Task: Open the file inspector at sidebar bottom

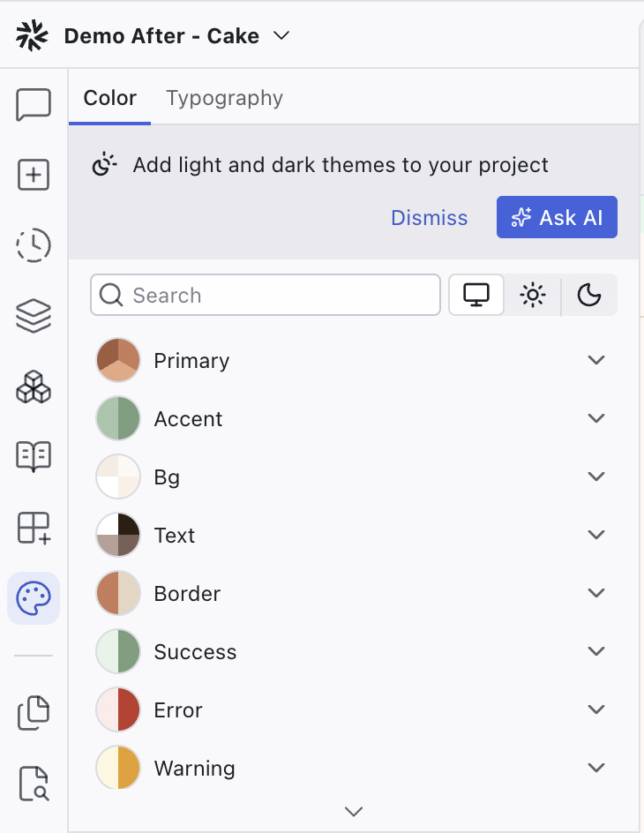Action: [33, 784]
